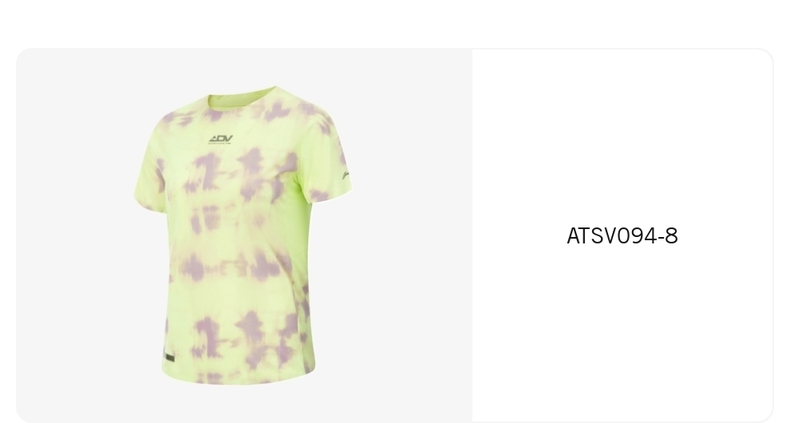The height and width of the screenshot is (423, 790).
Task: Click the dark hem tag on the shirt
Action: [170, 359]
